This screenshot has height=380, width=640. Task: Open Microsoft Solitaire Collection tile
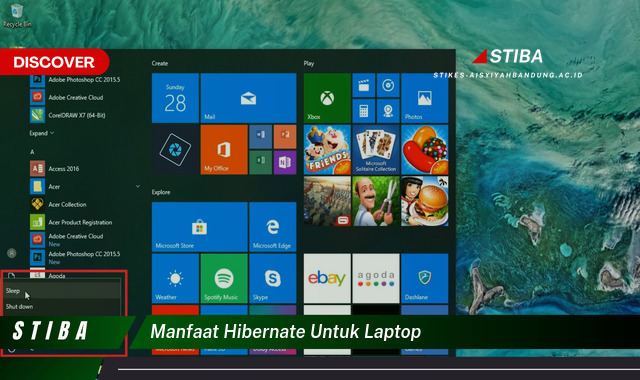pos(376,150)
